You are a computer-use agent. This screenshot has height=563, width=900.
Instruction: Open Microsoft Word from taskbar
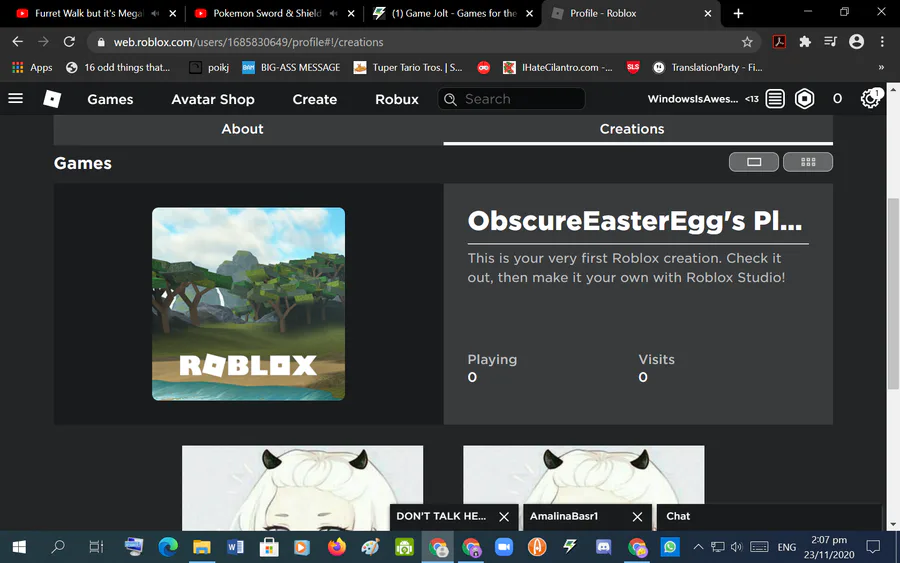[x=235, y=547]
